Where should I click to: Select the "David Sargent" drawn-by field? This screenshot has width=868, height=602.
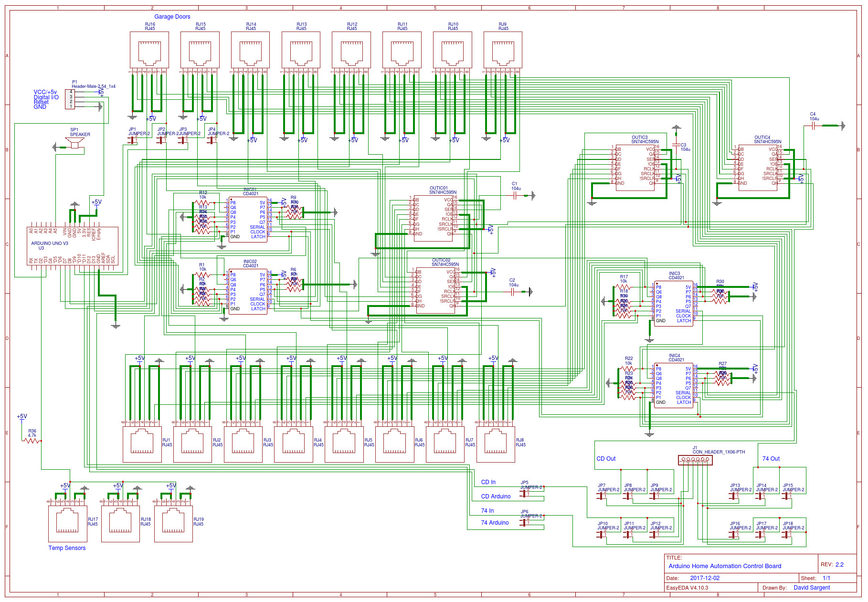[812, 588]
